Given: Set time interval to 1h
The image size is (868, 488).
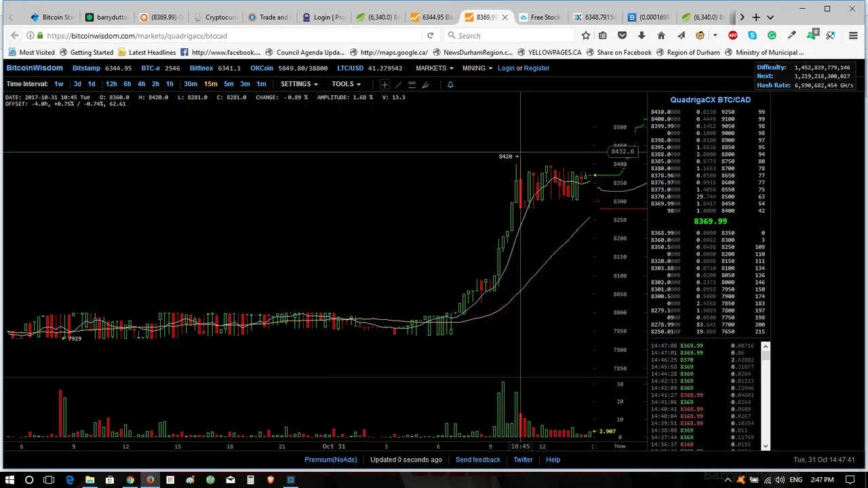Looking at the screenshot, I should point(170,84).
